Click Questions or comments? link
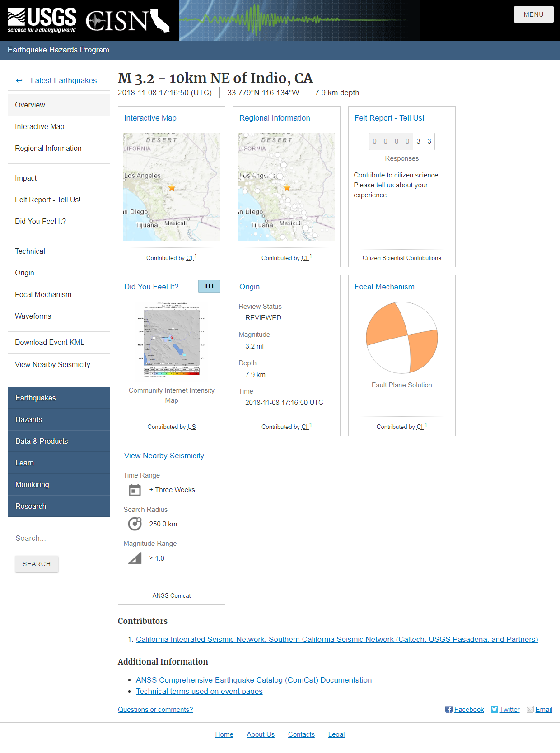The image size is (560, 753). point(155,710)
